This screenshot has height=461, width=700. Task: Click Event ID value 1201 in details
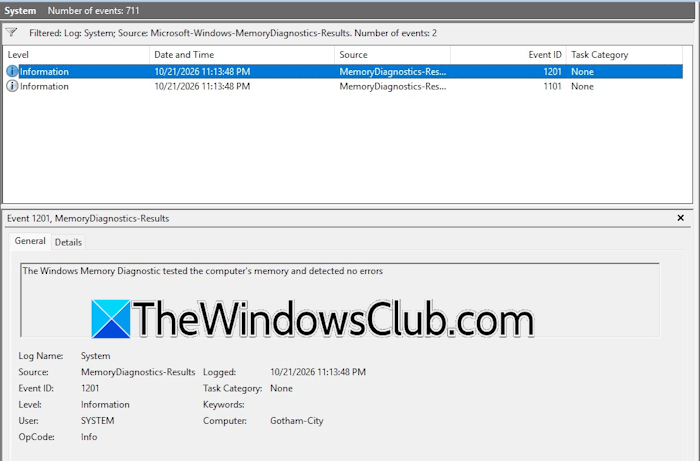(x=90, y=388)
